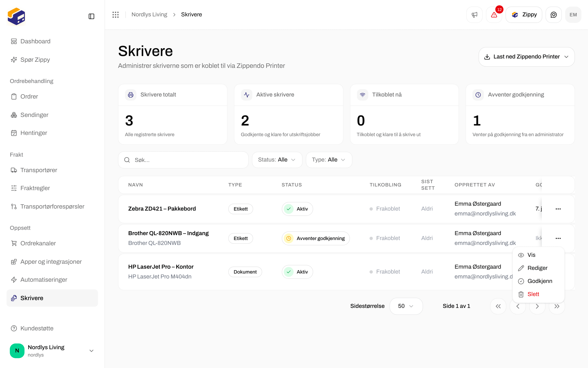Open alerts with 12 notifications
The width and height of the screenshot is (588, 368).
(x=494, y=15)
